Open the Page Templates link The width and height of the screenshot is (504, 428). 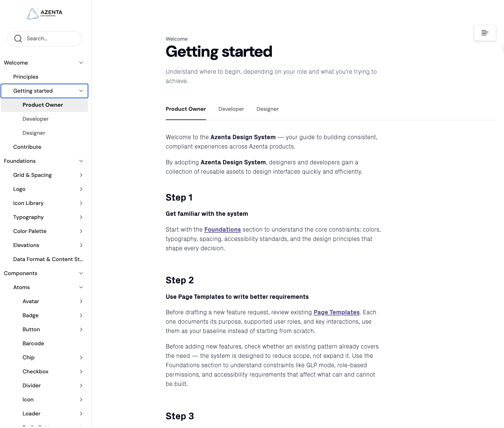pos(336,312)
